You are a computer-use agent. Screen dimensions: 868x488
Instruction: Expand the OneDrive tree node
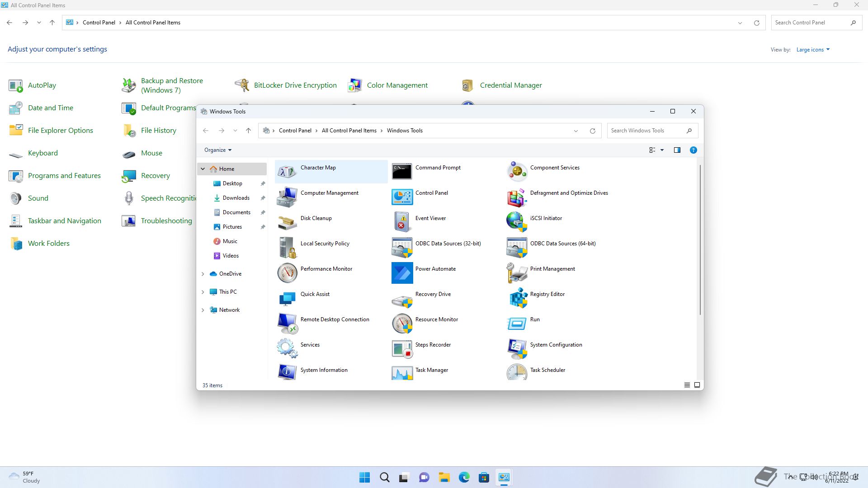(203, 274)
